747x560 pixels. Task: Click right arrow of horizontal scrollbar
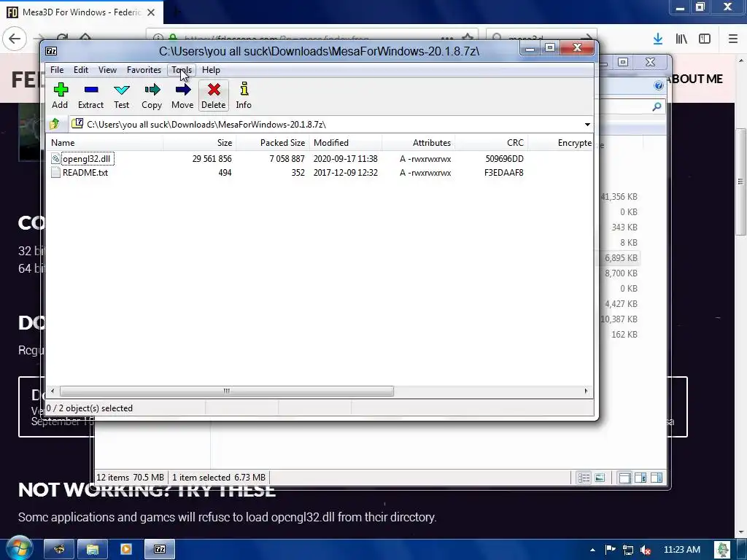click(586, 391)
